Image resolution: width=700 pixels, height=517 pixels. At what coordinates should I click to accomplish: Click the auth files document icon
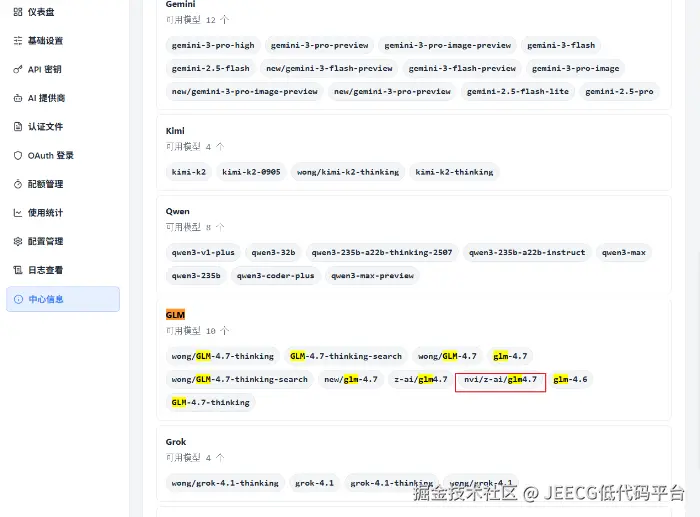(18, 126)
